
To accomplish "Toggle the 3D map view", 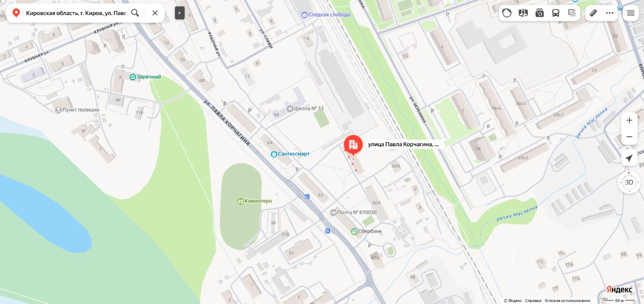I will [x=629, y=182].
